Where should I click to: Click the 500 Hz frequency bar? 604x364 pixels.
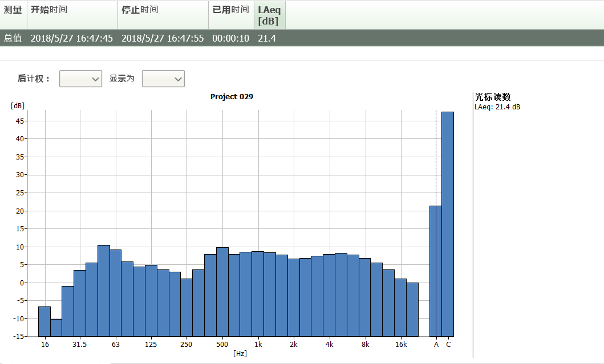point(222,292)
